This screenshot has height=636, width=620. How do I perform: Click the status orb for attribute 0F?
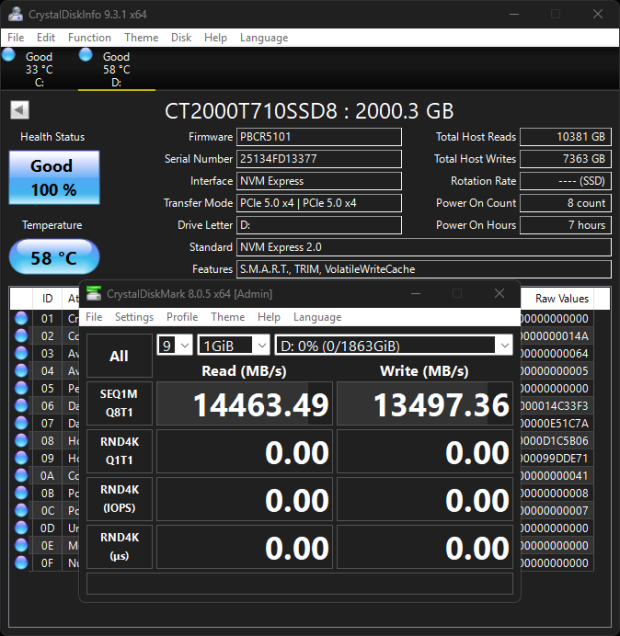click(21, 563)
